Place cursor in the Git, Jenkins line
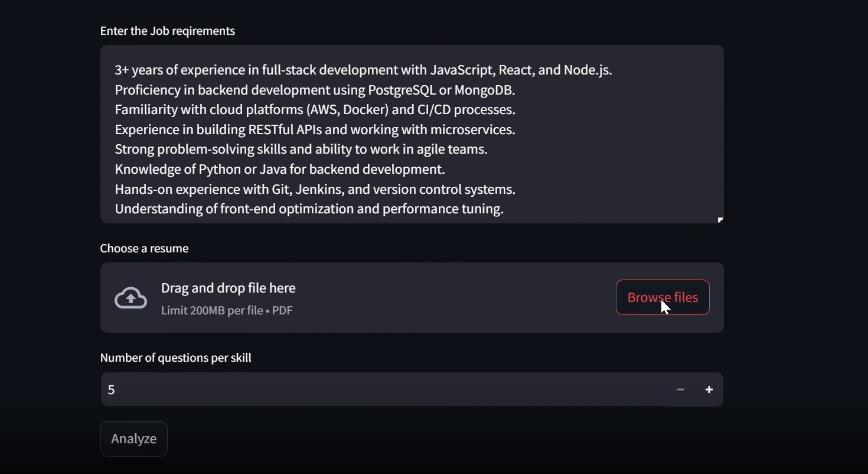 pos(315,190)
